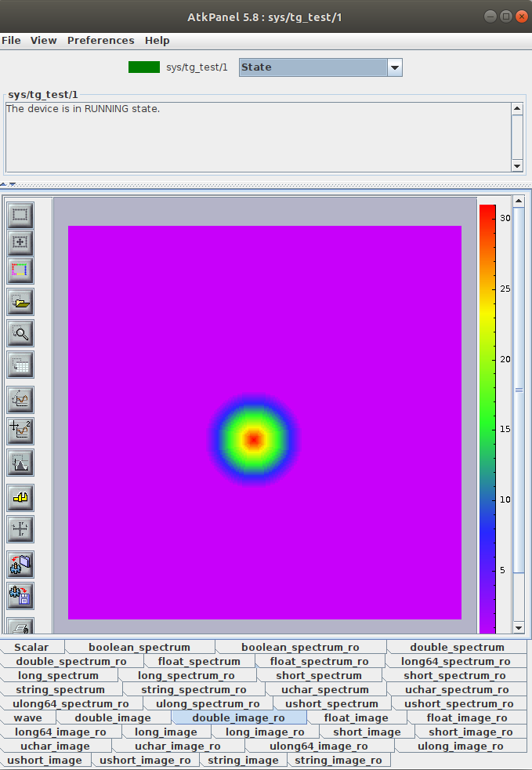Click the select-all (maximize selection) tool
Screen dimensions: 532x770
click(x=20, y=242)
